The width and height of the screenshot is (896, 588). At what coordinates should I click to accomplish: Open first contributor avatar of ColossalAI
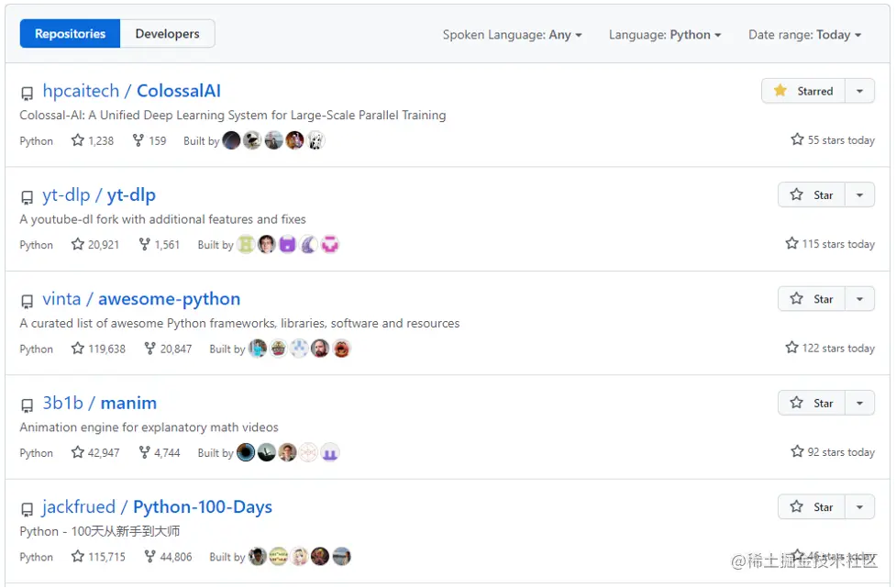click(x=231, y=140)
